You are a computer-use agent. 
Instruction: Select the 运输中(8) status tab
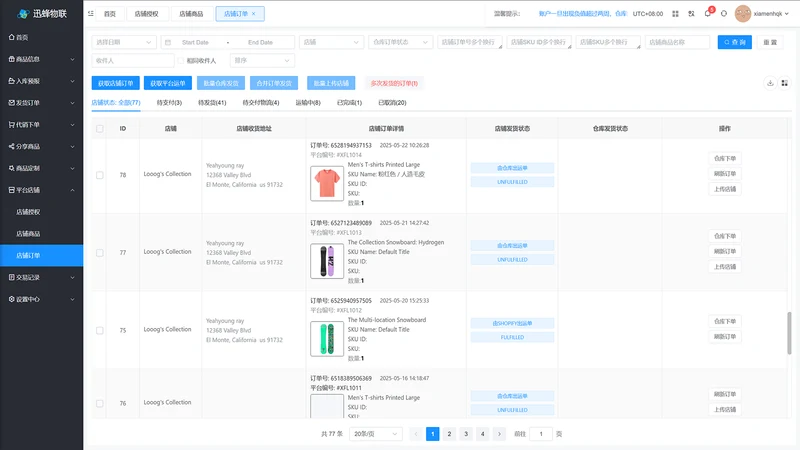pyautogui.click(x=308, y=103)
